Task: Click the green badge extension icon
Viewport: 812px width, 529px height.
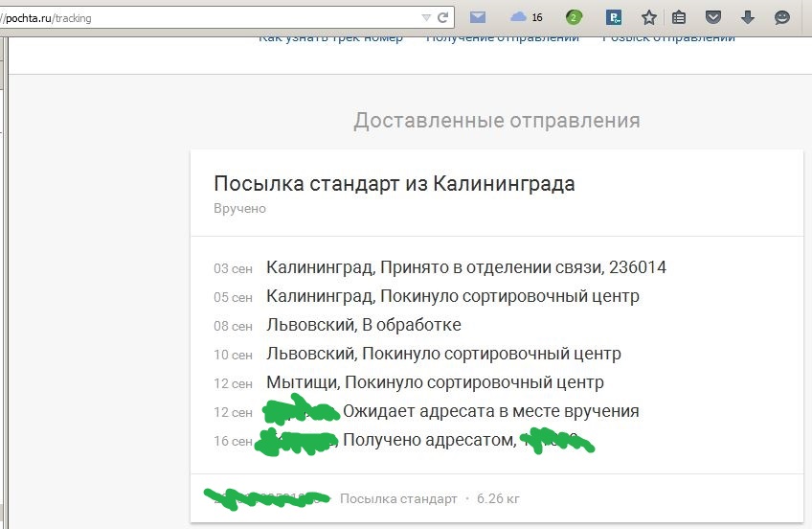Action: tap(574, 17)
